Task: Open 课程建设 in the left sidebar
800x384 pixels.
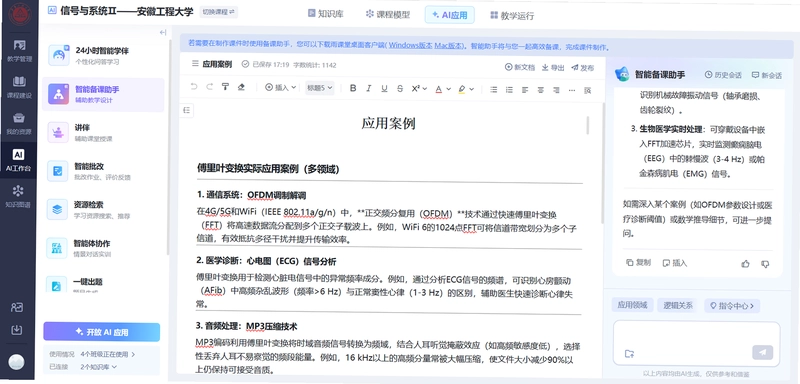Action: [x=19, y=87]
